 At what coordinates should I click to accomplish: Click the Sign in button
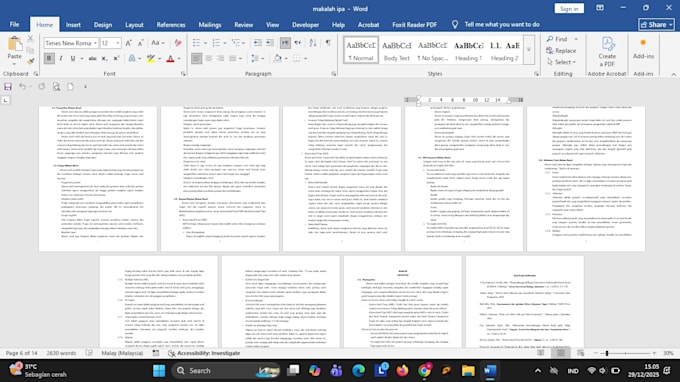[569, 9]
